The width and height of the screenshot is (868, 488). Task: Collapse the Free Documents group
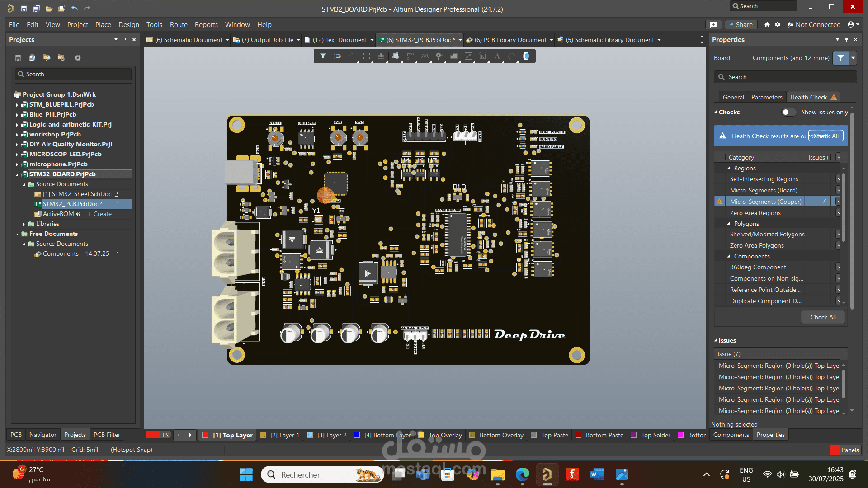tap(17, 234)
